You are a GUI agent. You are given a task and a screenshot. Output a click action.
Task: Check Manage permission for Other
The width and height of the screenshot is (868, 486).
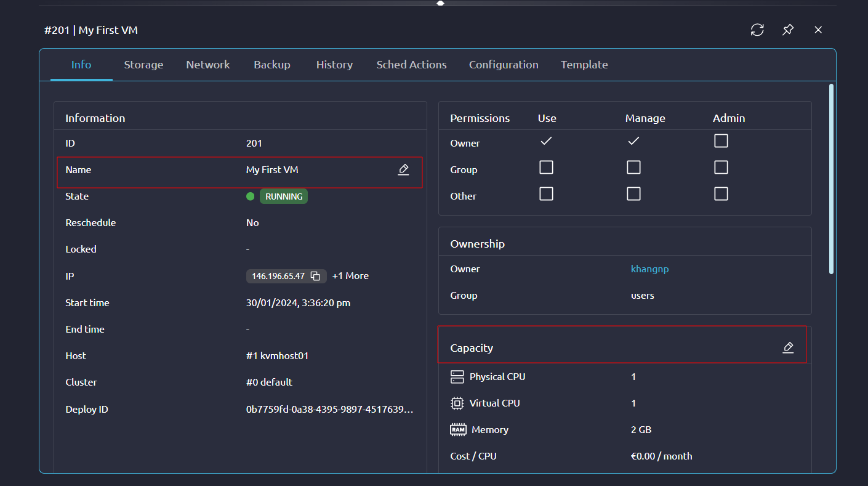click(633, 194)
